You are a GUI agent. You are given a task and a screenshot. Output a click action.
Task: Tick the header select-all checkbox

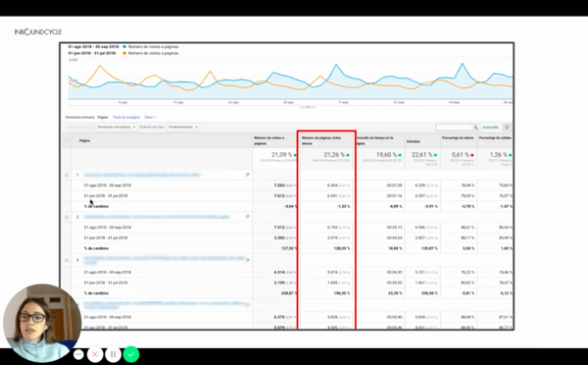[67, 140]
